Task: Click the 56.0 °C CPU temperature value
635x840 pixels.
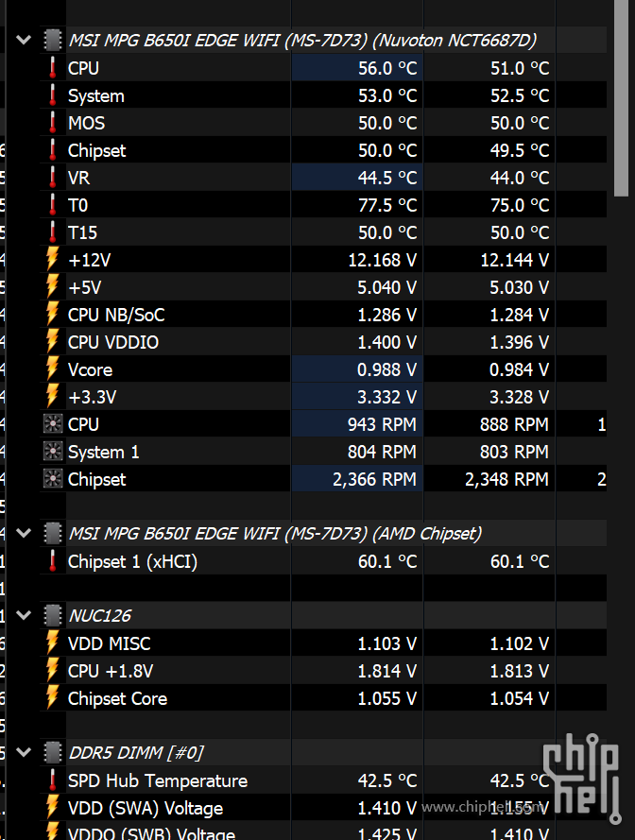Action: [x=387, y=68]
